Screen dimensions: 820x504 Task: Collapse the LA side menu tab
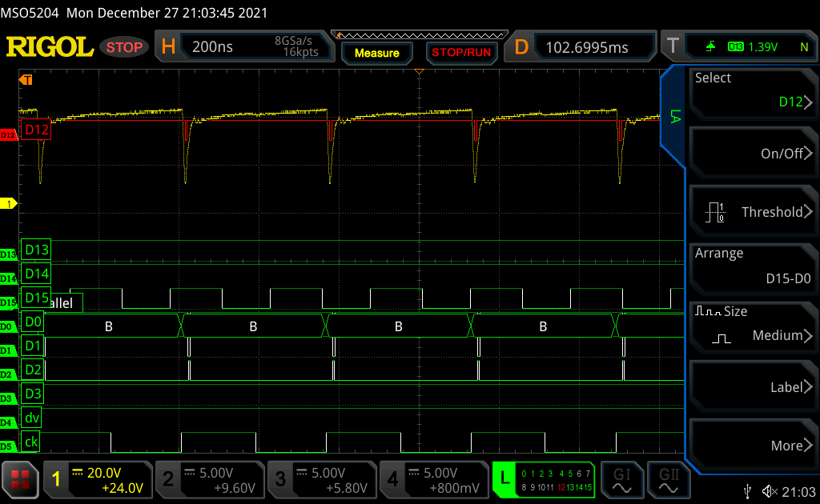[x=673, y=117]
